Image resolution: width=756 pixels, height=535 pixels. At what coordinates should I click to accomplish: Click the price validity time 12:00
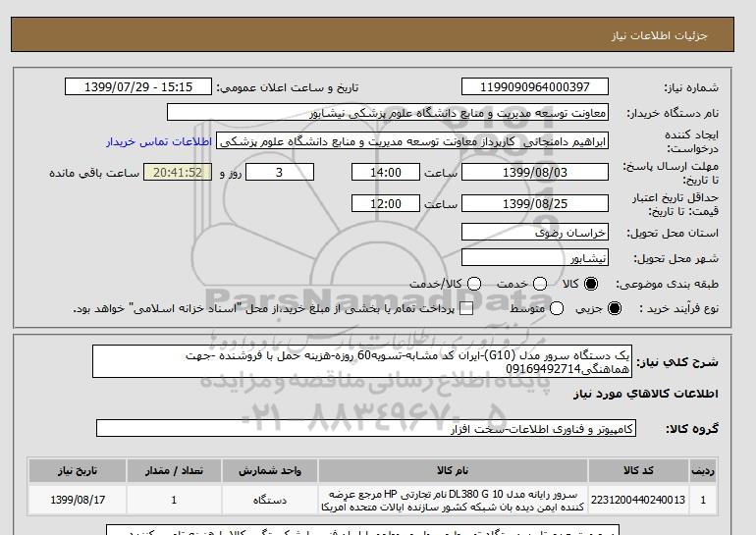[x=386, y=203]
